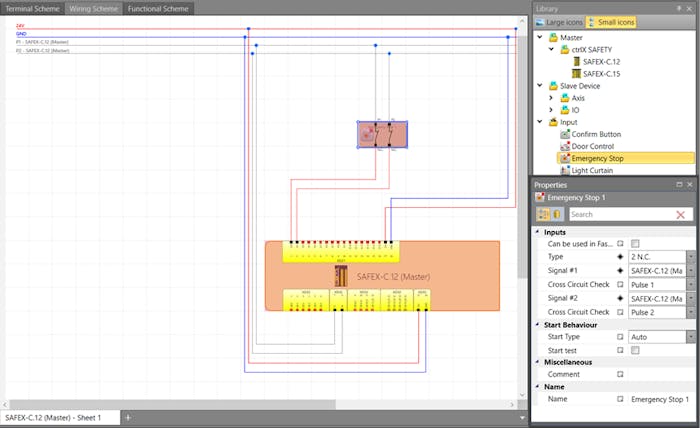The width and height of the screenshot is (700, 428).
Task: Select the SAFEX-C.15 device icon in Library
Action: click(x=576, y=74)
